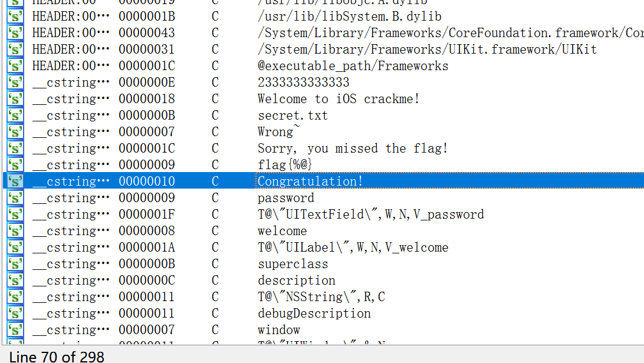Click length value 0000000C of description row
The image size is (644, 363).
(x=147, y=280)
